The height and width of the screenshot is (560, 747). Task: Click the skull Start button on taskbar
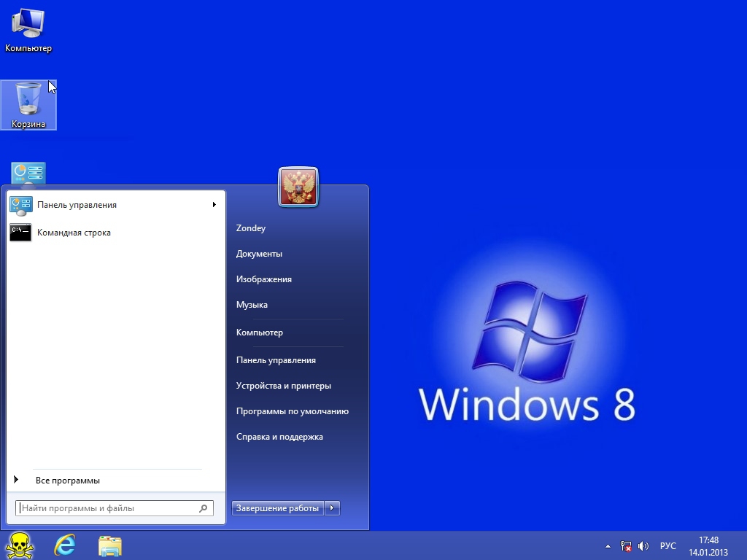tap(19, 545)
